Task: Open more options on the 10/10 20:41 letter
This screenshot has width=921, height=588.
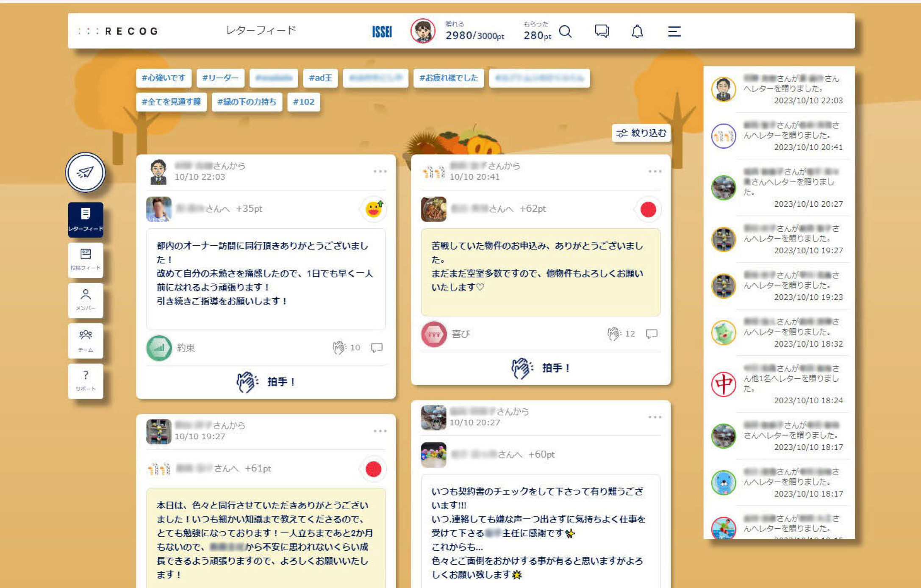Action: (655, 171)
